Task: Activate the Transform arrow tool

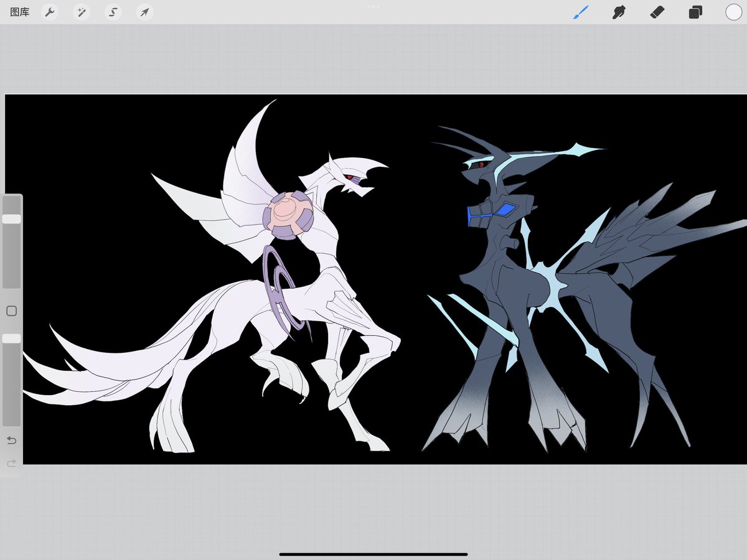Action: tap(145, 12)
